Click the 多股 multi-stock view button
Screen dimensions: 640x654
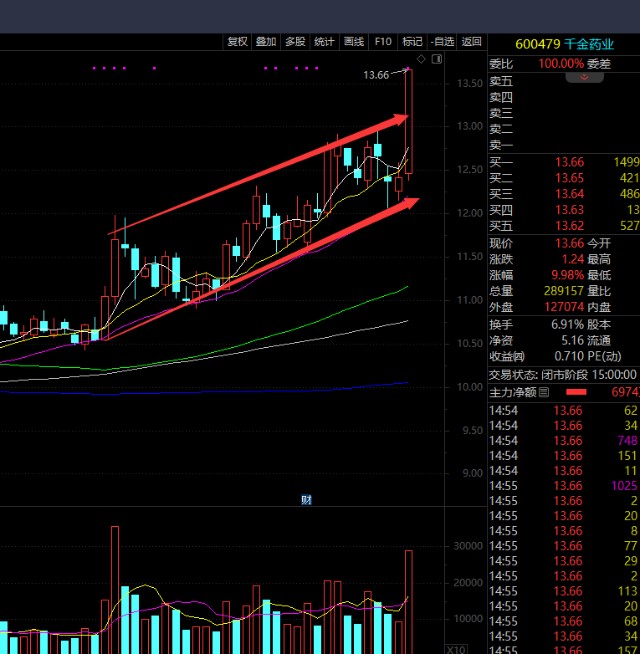pos(295,42)
